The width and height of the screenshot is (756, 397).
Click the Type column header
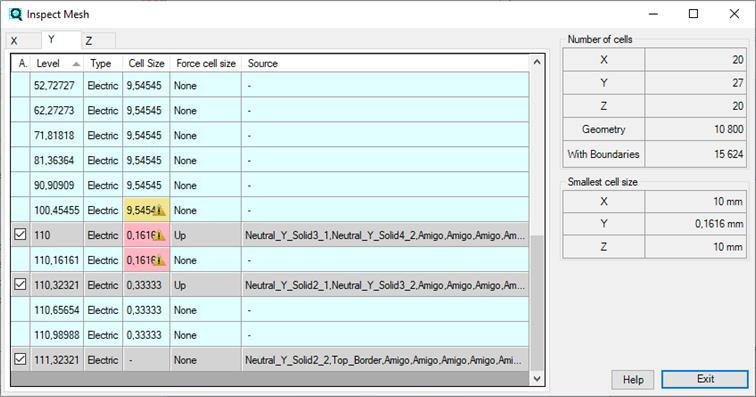tap(103, 64)
